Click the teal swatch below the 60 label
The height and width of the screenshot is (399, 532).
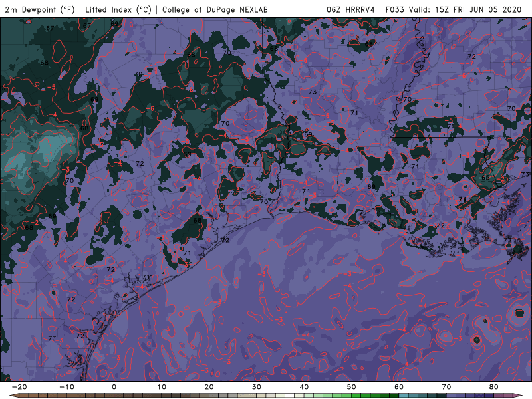click(404, 395)
